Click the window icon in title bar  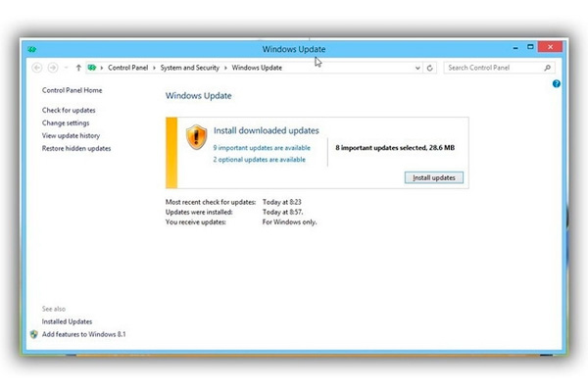pyautogui.click(x=32, y=49)
